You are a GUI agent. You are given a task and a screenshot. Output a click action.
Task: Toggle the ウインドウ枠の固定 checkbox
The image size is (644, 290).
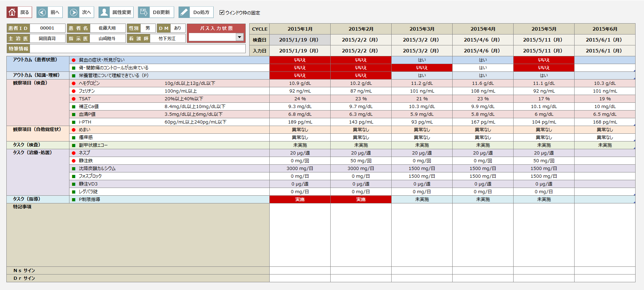pyautogui.click(x=222, y=13)
